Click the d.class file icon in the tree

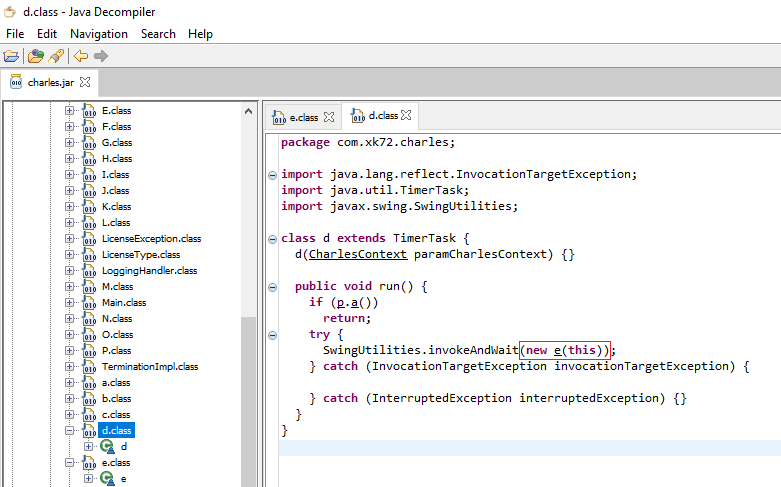click(89, 430)
